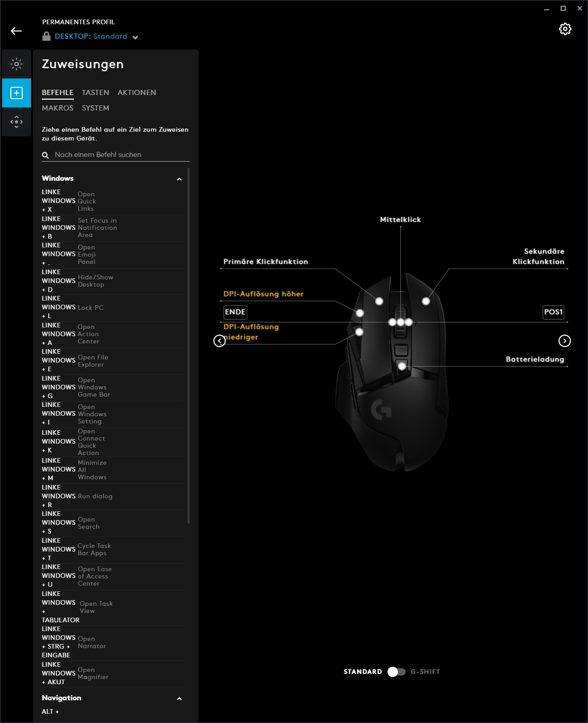Switch to the AKTIONEN tab
Image resolution: width=588 pixels, height=723 pixels.
137,92
